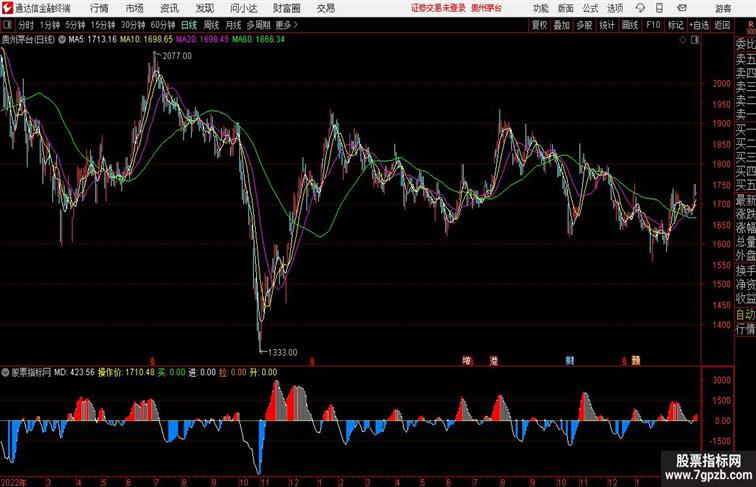756x487 pixels.
Task: Click the 通达信 red logo icon
Action: tap(7, 8)
